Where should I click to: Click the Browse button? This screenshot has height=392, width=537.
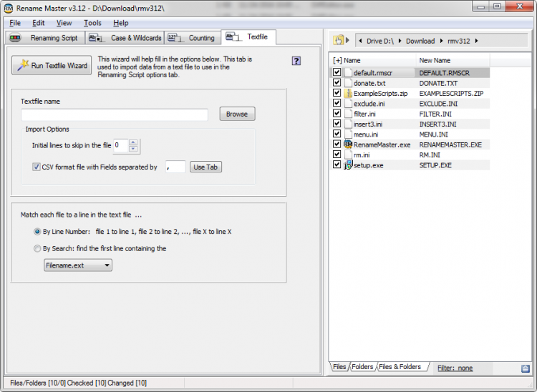[237, 114]
